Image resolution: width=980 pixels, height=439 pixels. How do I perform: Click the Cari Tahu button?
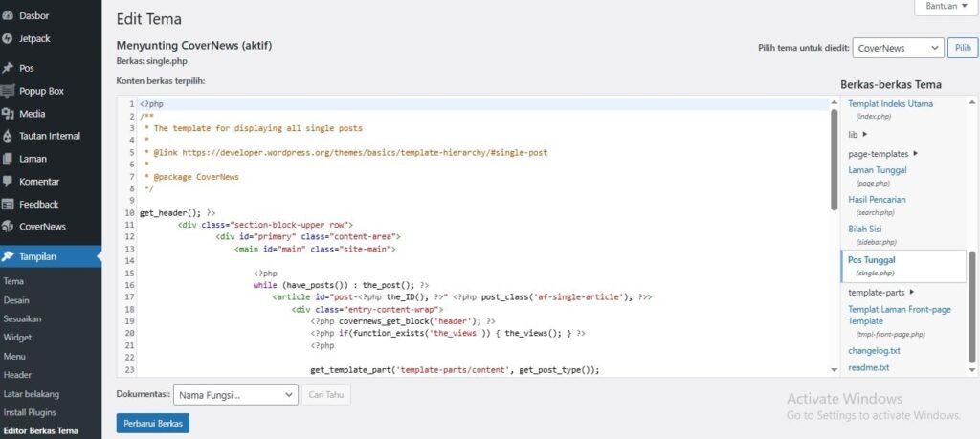coord(326,395)
